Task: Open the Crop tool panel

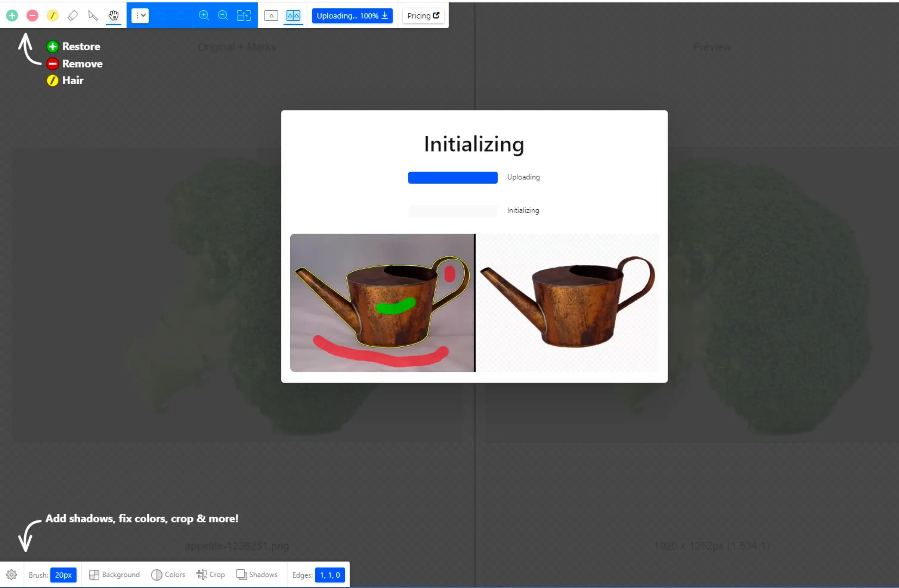Action: (x=211, y=575)
